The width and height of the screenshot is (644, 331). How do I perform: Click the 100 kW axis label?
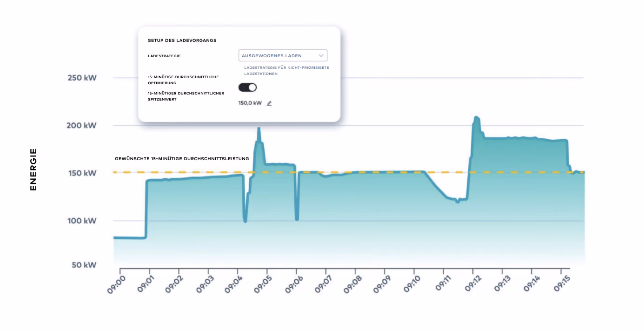point(83,221)
